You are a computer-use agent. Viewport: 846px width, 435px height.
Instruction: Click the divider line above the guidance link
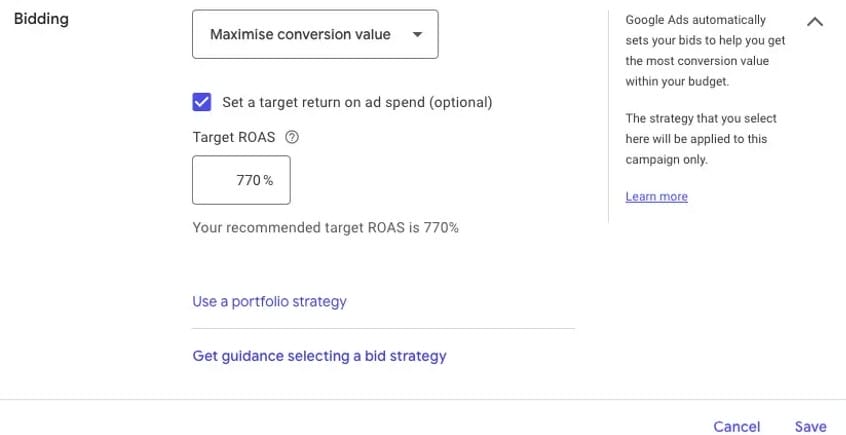(x=383, y=328)
